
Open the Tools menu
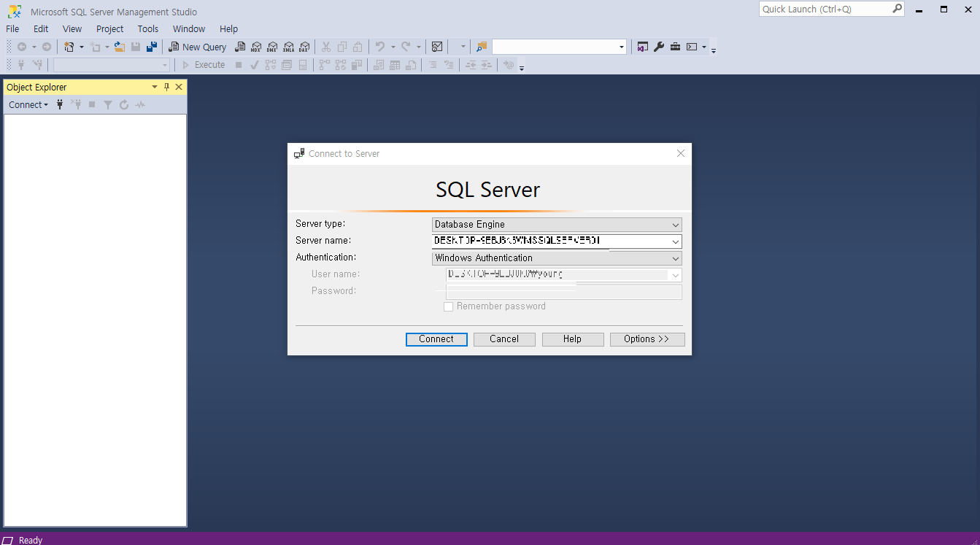tap(148, 28)
